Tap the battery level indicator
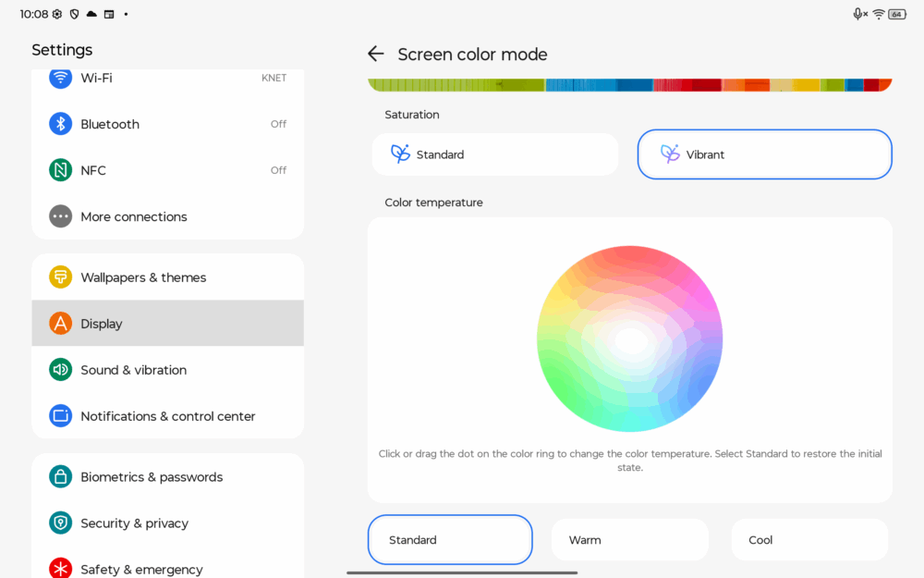Screen dimensions: 924x578 (x=897, y=14)
